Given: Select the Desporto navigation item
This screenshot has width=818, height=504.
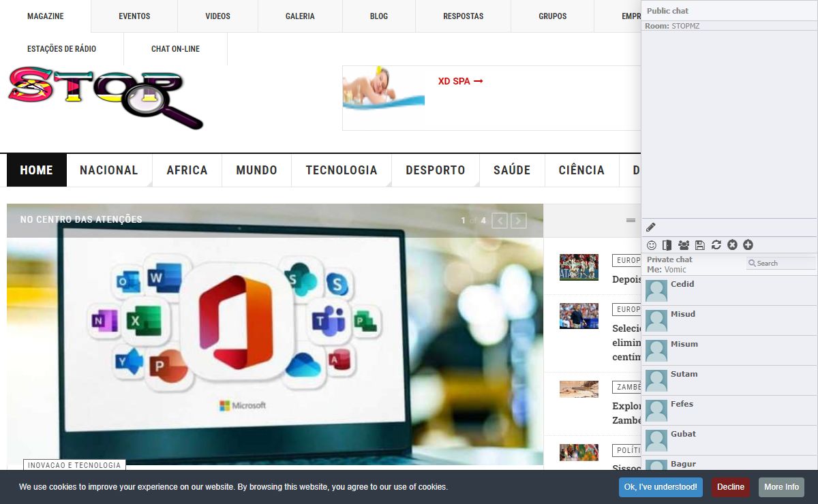Looking at the screenshot, I should click(435, 170).
